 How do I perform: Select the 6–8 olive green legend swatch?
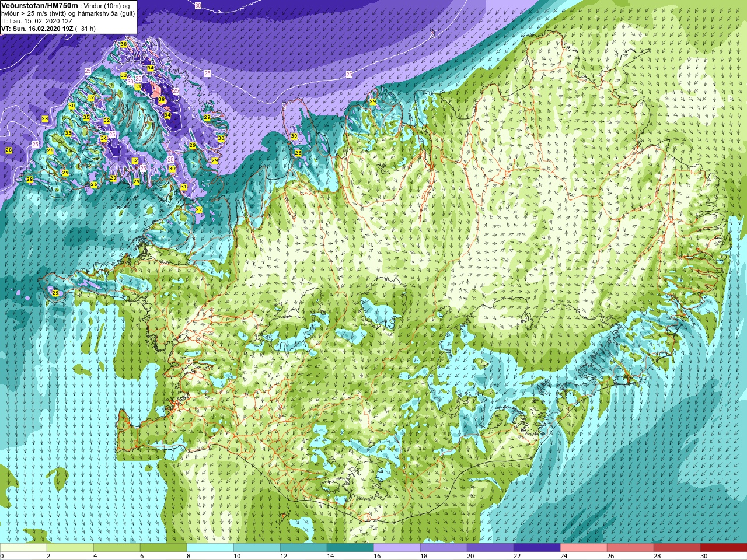(x=163, y=547)
